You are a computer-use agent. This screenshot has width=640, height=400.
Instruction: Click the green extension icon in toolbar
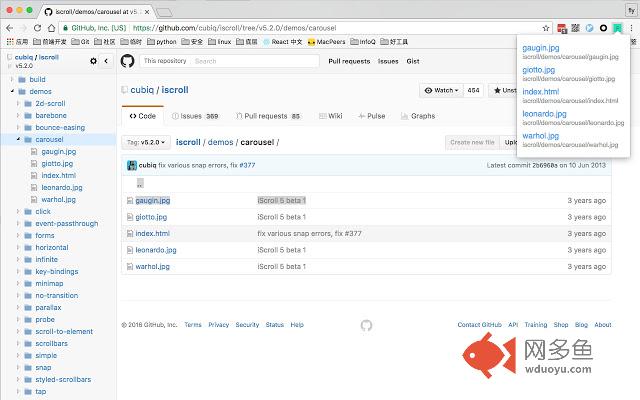618,28
